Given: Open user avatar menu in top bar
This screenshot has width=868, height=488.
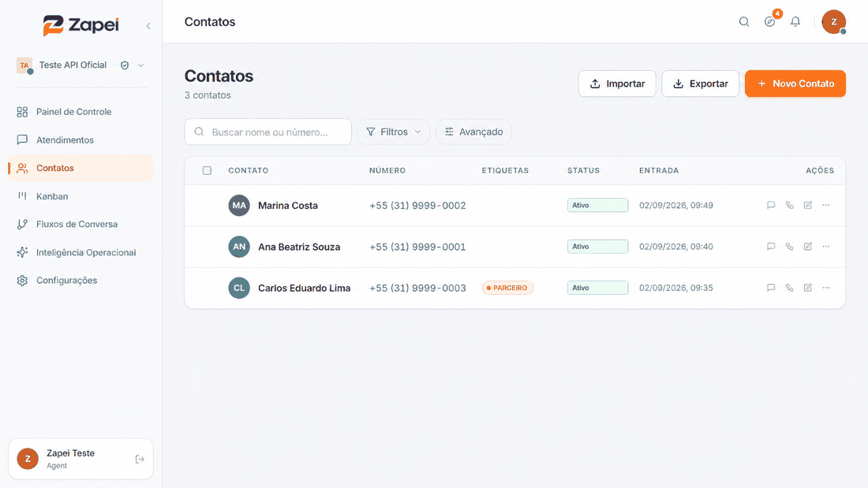Looking at the screenshot, I should click(834, 22).
